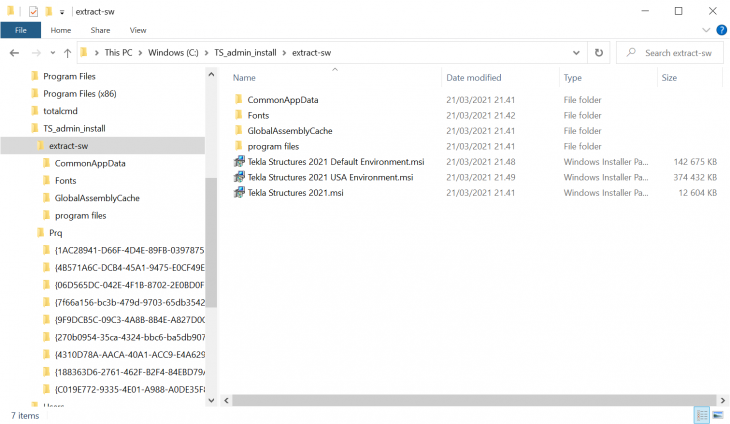Click the Refresh button in address bar

[x=599, y=53]
